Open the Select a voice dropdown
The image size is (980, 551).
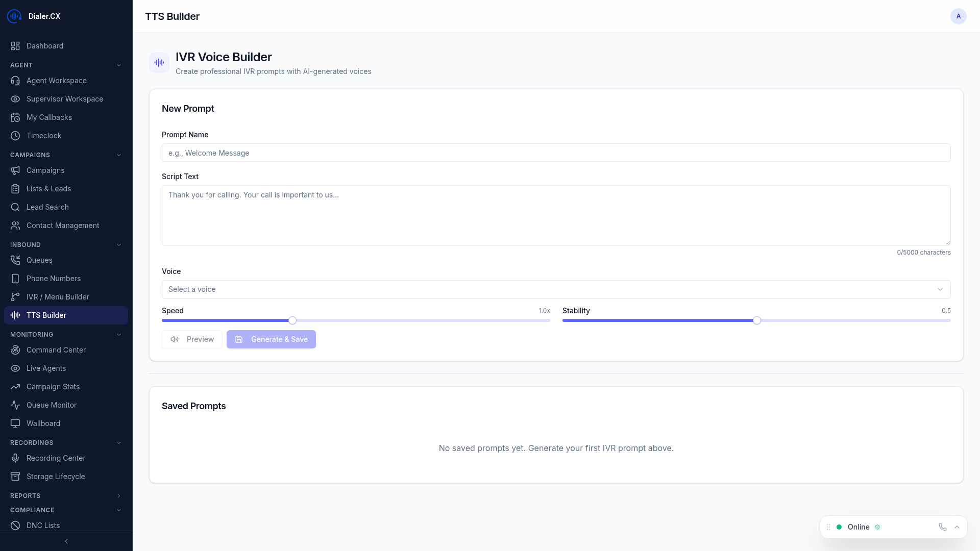point(556,289)
